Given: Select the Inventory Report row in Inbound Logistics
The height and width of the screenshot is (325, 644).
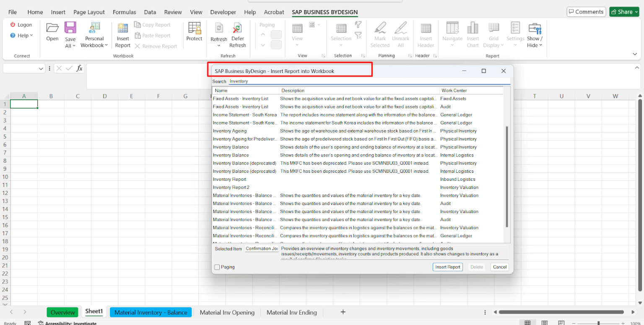Looking at the screenshot, I should tap(358, 179).
